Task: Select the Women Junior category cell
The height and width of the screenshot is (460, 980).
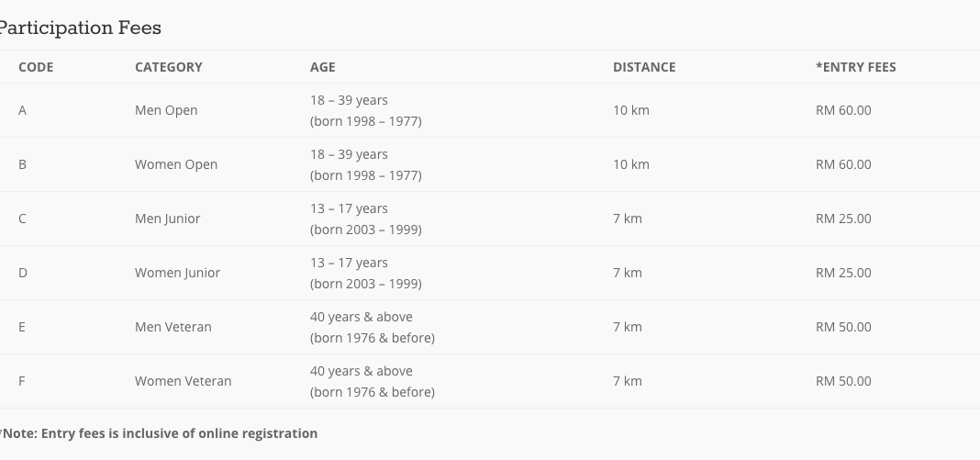Action: click(177, 273)
